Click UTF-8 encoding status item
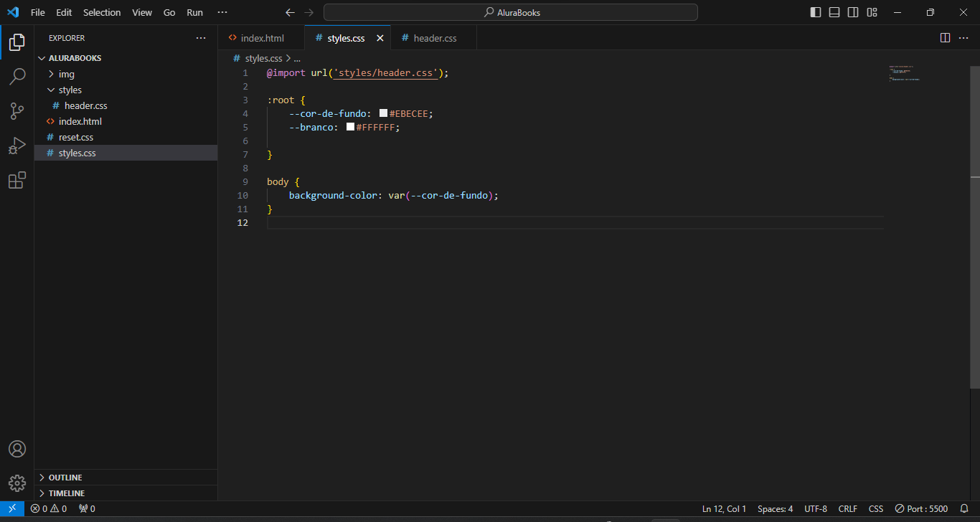 [816, 508]
